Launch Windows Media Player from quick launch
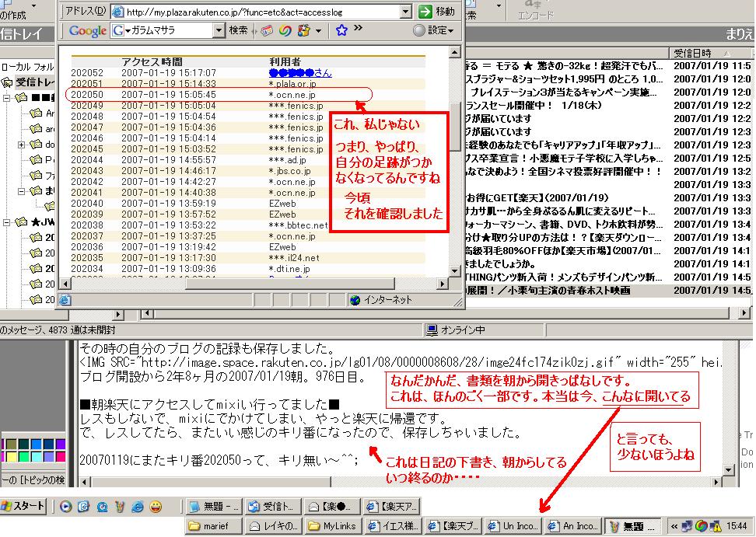The height and width of the screenshot is (537, 756). 65,507
